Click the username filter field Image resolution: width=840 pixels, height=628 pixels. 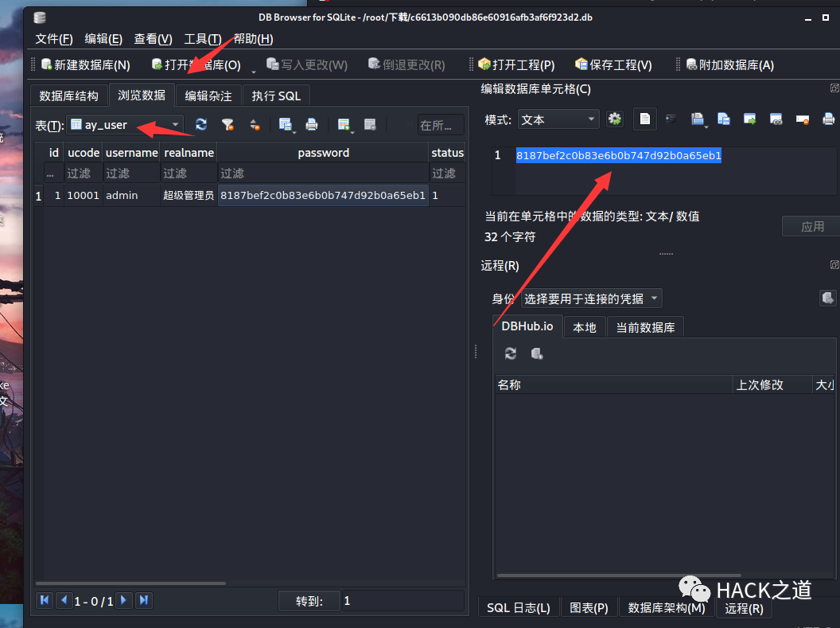[131, 173]
